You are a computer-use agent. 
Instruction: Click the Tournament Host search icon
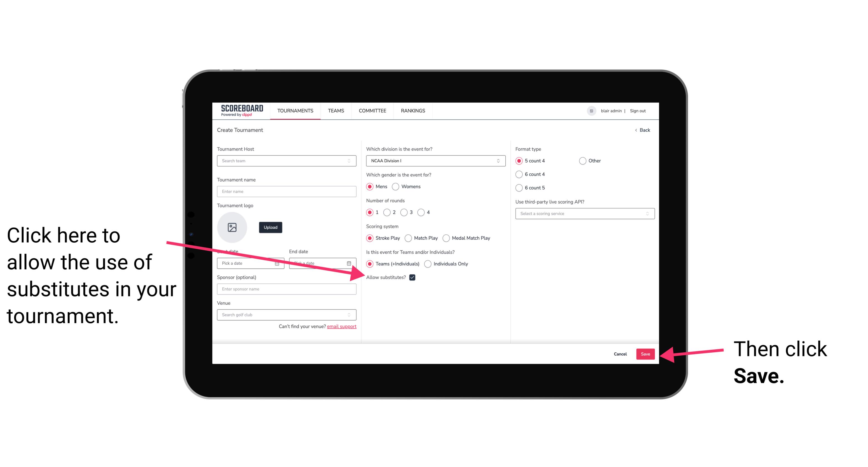coord(352,161)
